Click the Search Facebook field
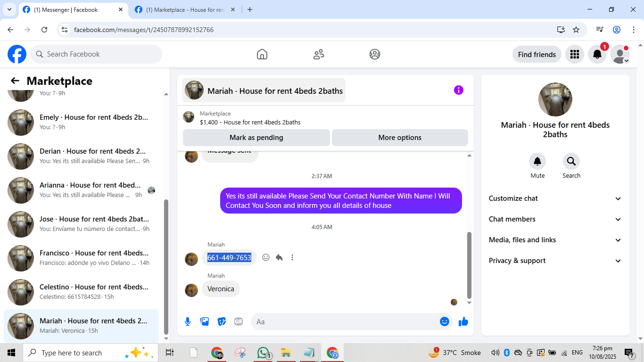The height and width of the screenshot is (362, 644). pyautogui.click(x=96, y=54)
